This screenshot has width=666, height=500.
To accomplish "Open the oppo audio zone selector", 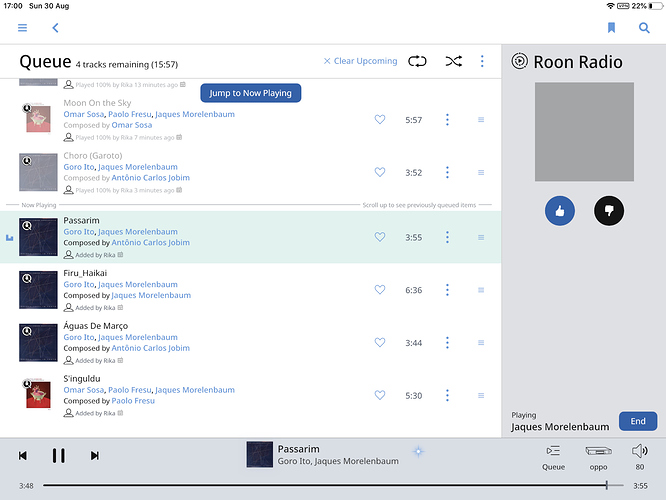I will click(x=598, y=458).
